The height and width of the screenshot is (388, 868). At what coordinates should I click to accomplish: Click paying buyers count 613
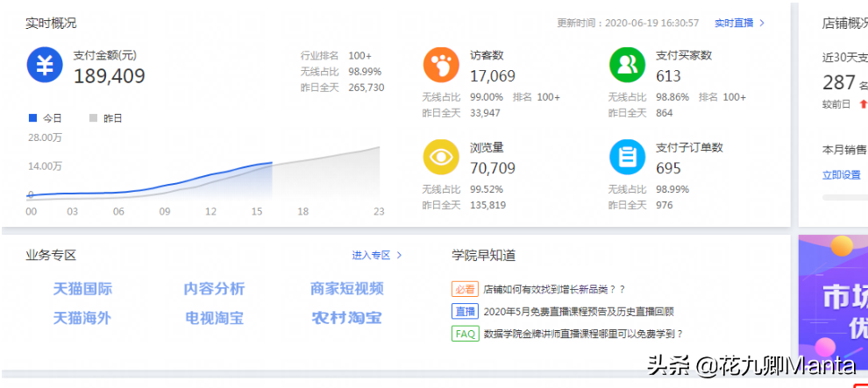(668, 76)
